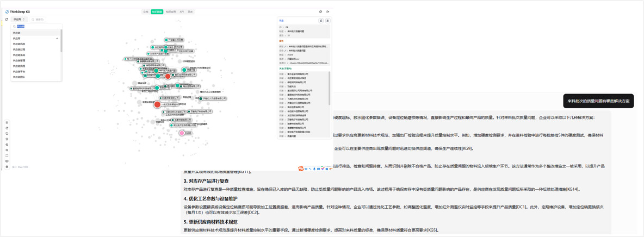Choose 供应链管理 option in the dropdown list
Screen dimensions: 644x237
pos(19,60)
